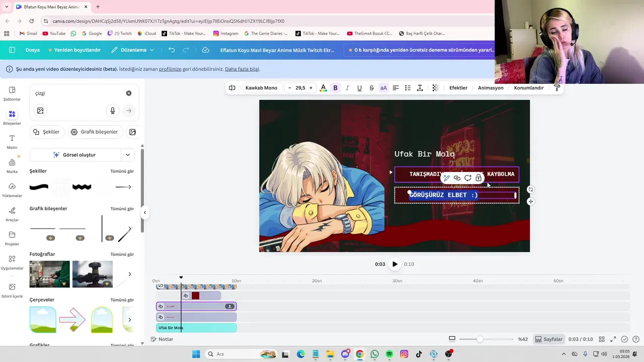
Task: Open WhatsApp from the taskbar
Action: tap(374, 354)
